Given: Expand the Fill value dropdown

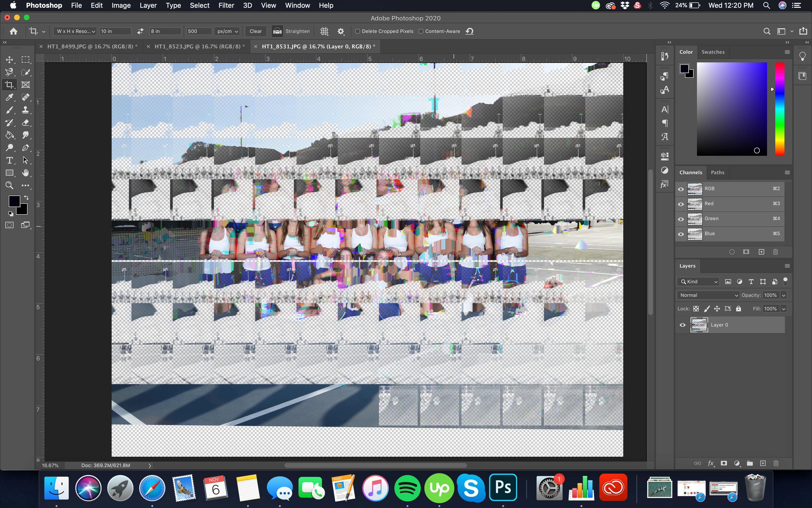Looking at the screenshot, I should coord(784,309).
